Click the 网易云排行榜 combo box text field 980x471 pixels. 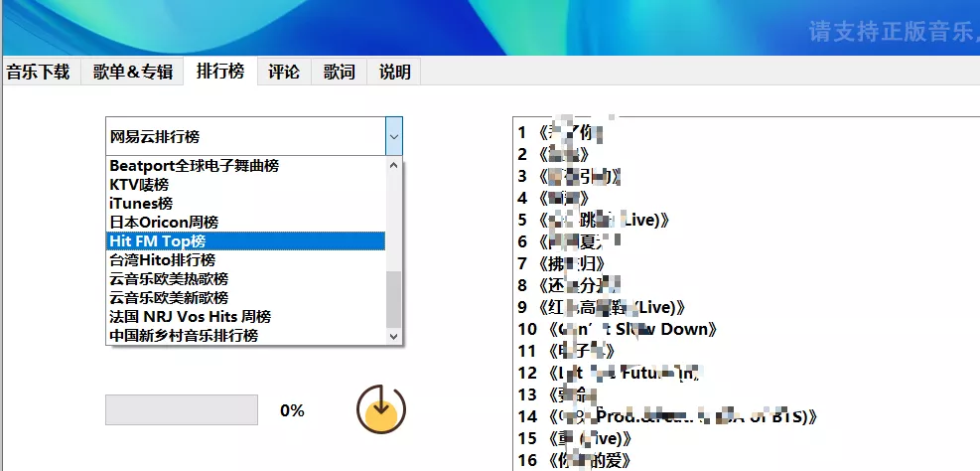click(246, 136)
